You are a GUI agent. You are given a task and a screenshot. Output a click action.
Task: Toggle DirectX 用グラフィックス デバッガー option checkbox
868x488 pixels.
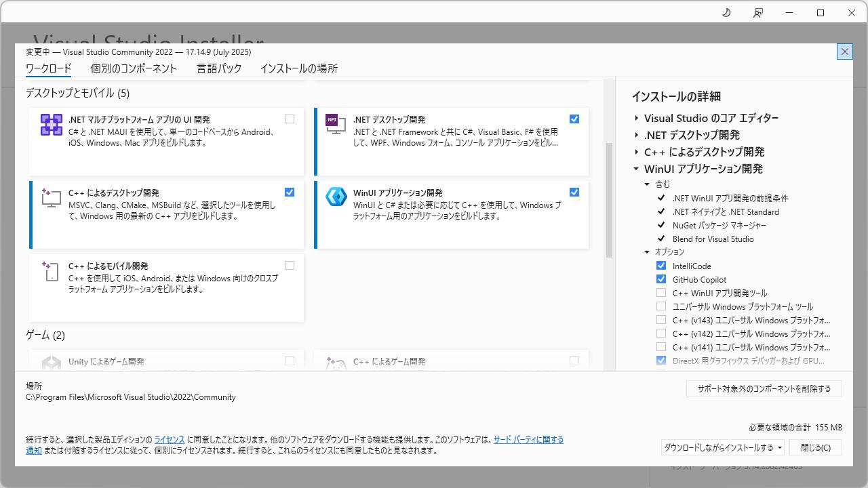661,361
